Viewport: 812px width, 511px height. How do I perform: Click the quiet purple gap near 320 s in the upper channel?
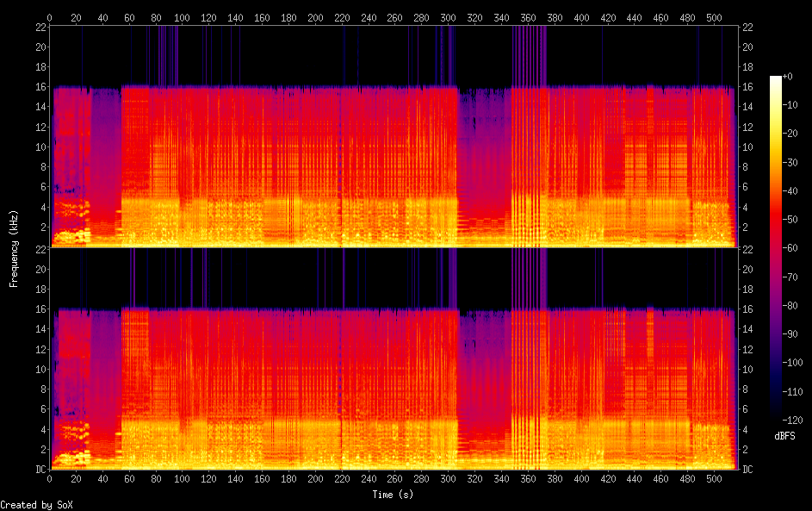[x=484, y=146]
